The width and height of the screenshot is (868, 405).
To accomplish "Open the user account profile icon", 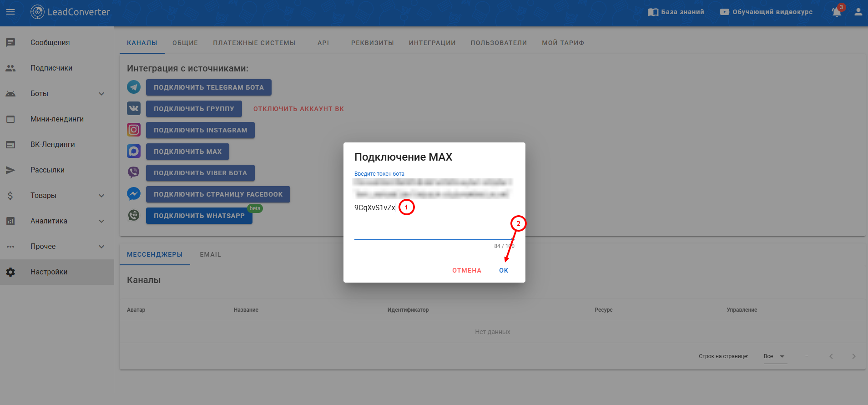I will (858, 12).
